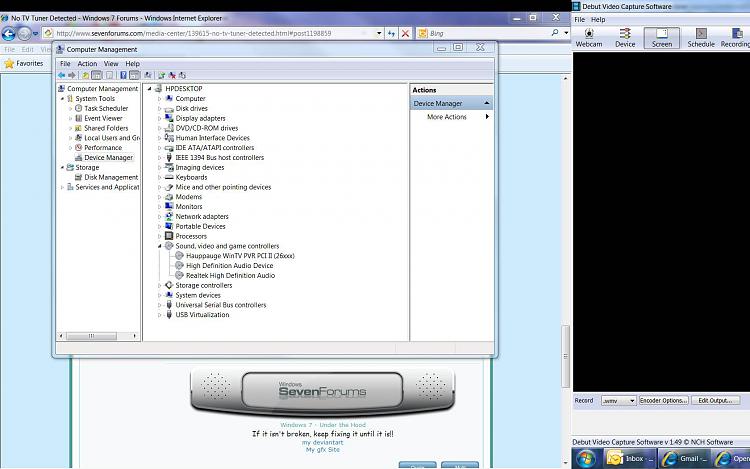Viewport: 750px width, 469px height.
Task: Click the SevenForums banner logo
Action: [x=322, y=391]
